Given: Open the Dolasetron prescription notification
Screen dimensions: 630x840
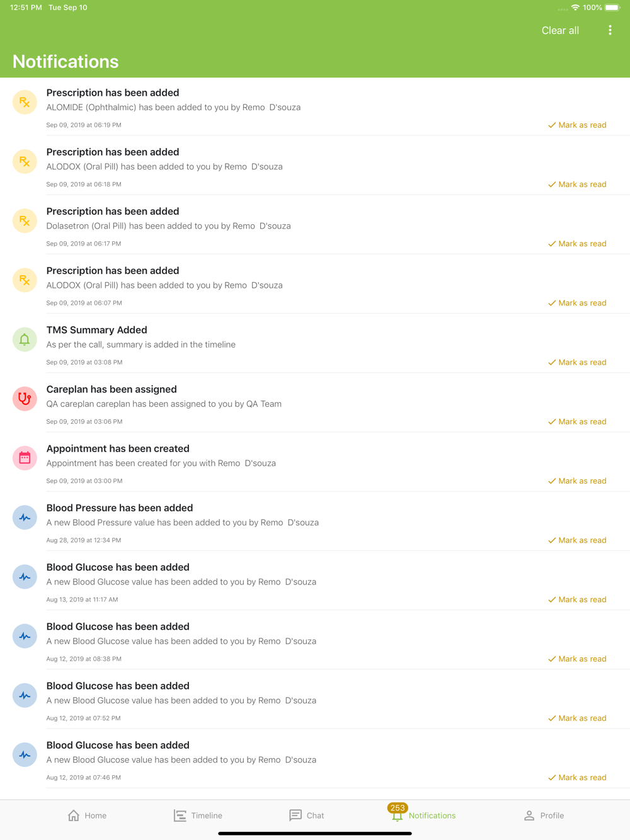Looking at the screenshot, I should [x=315, y=225].
